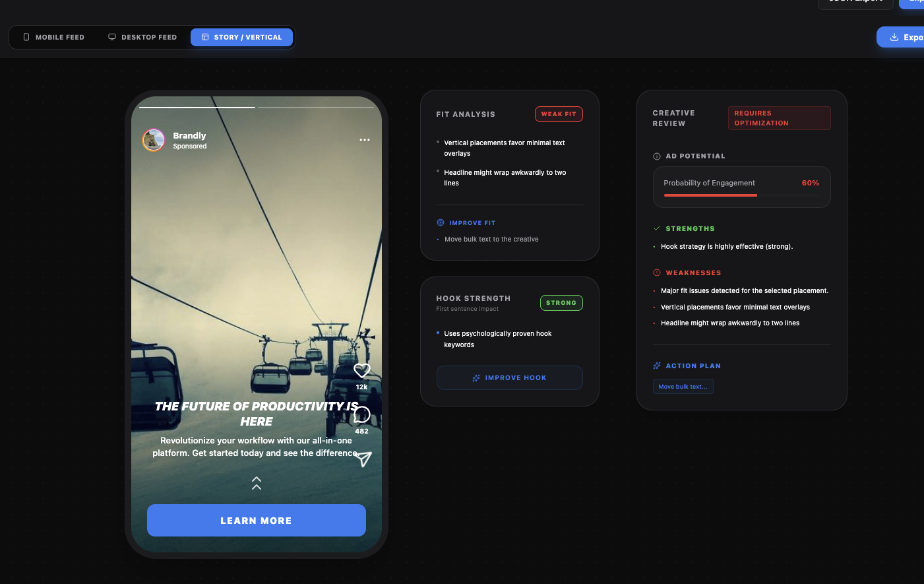Click the Ad Potential info icon

coord(657,156)
